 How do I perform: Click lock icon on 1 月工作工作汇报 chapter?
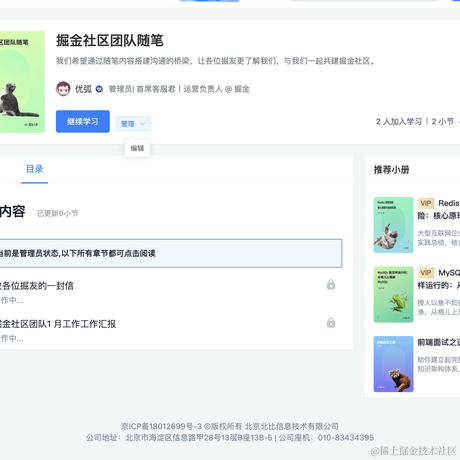331,322
